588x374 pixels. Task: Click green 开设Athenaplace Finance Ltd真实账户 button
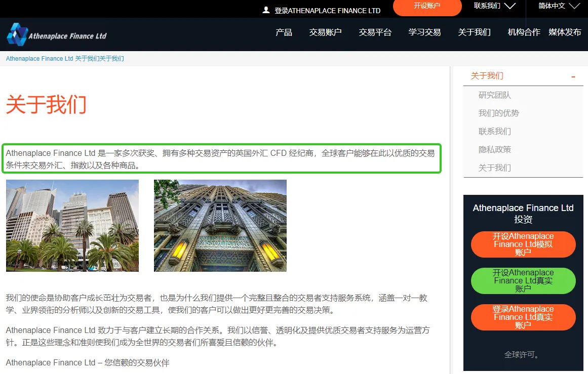523,281
